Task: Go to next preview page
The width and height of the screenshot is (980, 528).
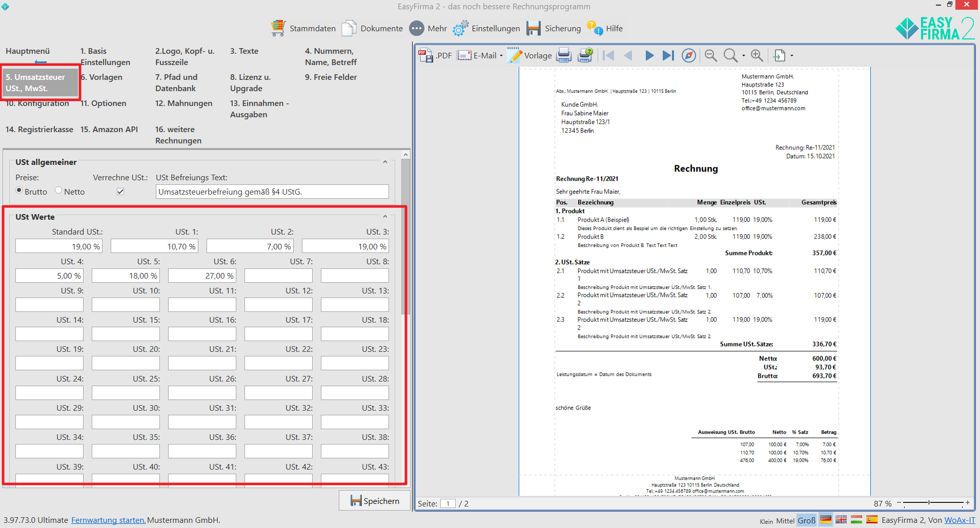Action: point(649,55)
